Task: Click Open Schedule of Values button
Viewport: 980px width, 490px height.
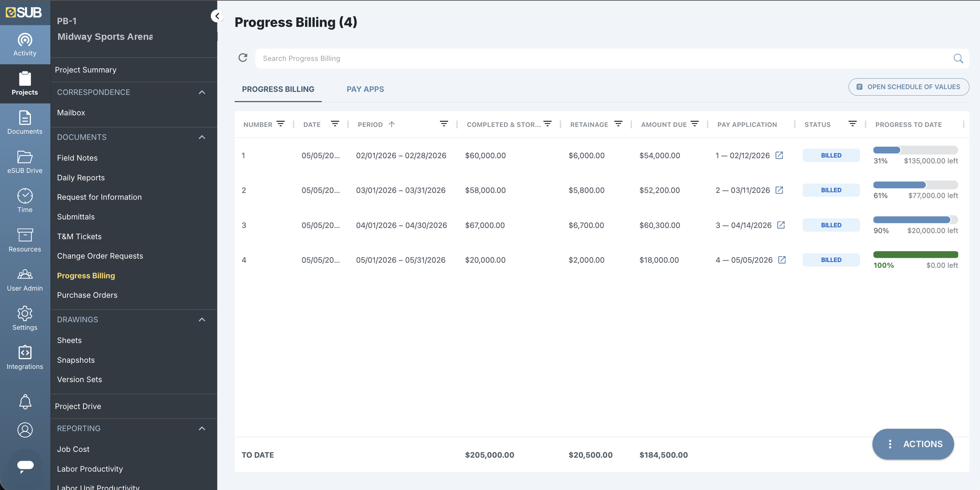Action: (908, 87)
